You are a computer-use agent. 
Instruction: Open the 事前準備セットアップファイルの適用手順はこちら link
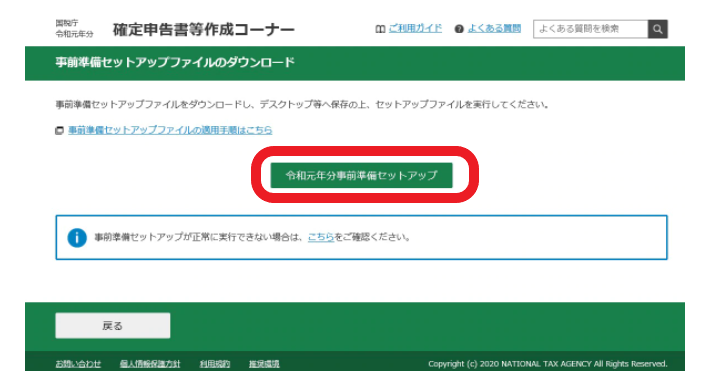[x=170, y=130]
